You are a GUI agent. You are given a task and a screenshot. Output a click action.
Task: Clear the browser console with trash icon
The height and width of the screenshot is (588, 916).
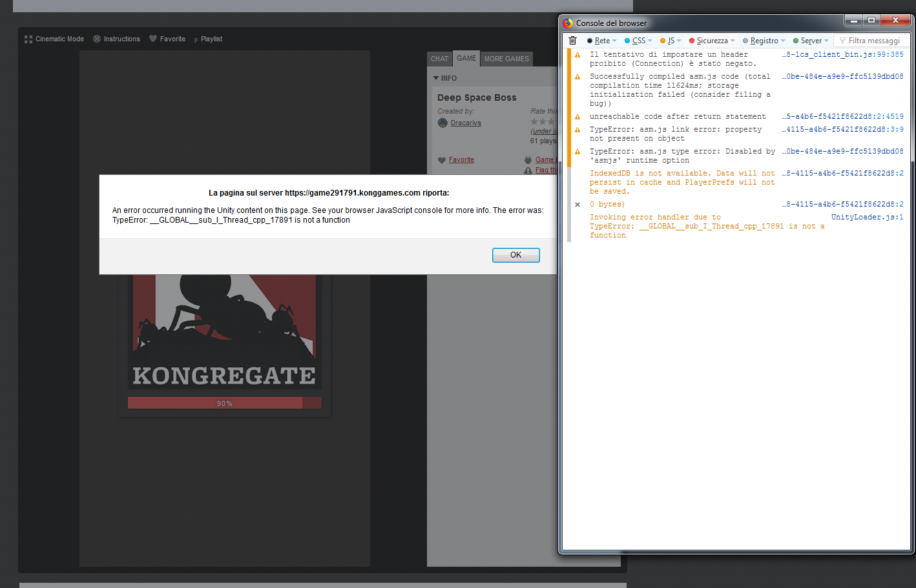[572, 41]
